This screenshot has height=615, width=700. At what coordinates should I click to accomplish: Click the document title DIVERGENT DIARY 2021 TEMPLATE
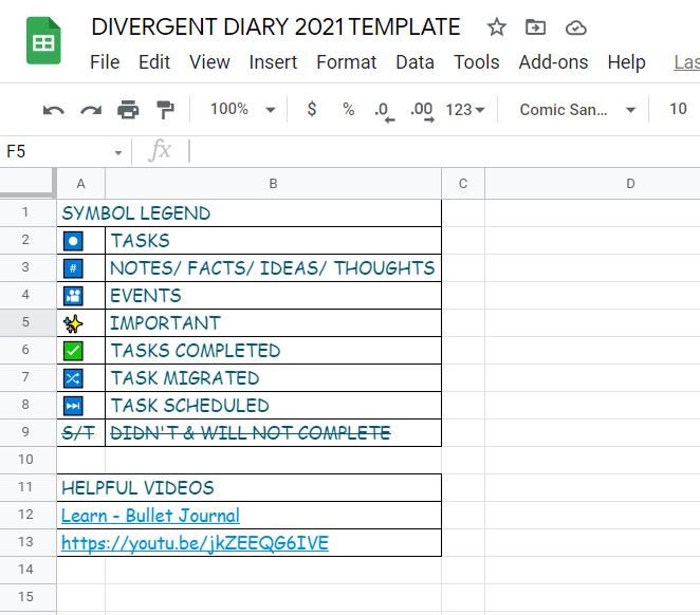[276, 27]
